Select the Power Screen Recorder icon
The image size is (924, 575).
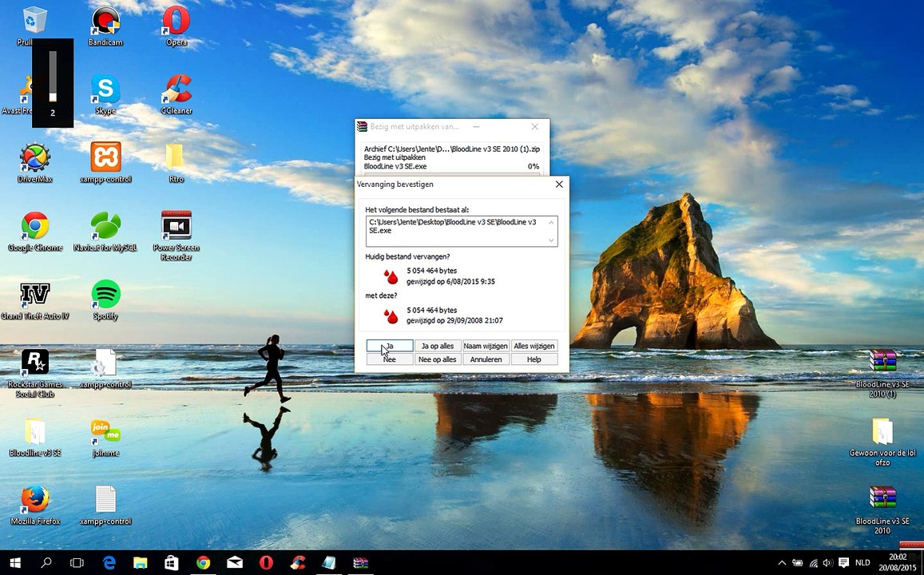(176, 236)
